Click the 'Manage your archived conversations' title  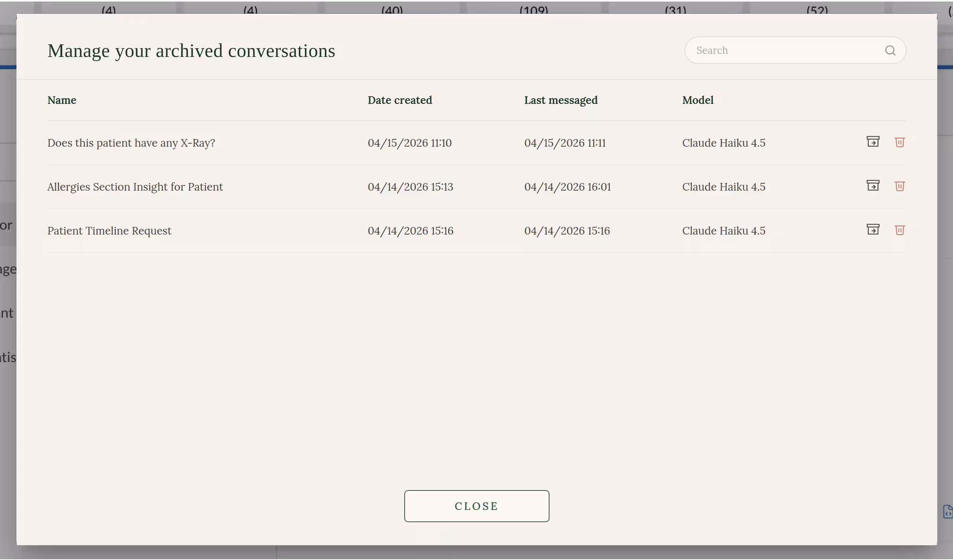pos(191,51)
